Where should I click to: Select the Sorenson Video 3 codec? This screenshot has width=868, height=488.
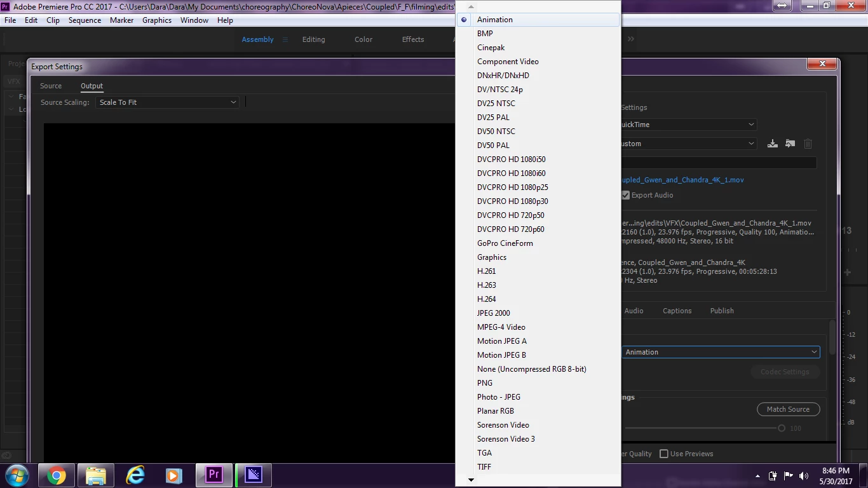[x=538, y=439]
